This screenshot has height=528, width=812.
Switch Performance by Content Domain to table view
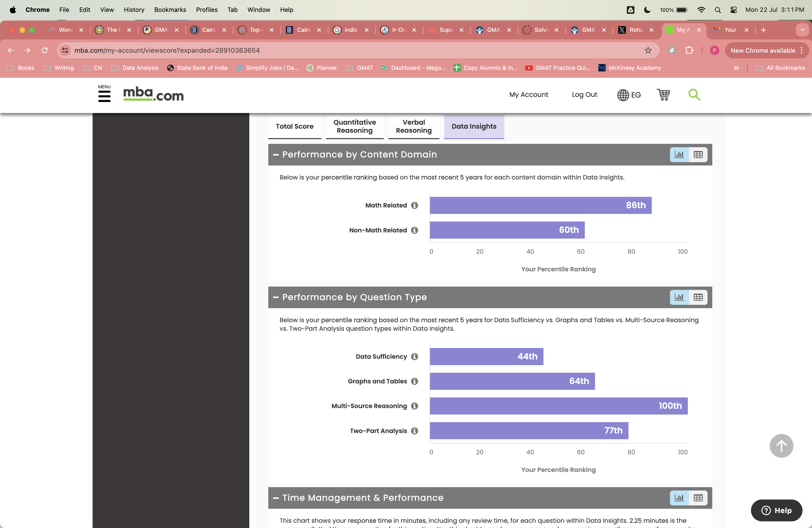[x=698, y=155]
